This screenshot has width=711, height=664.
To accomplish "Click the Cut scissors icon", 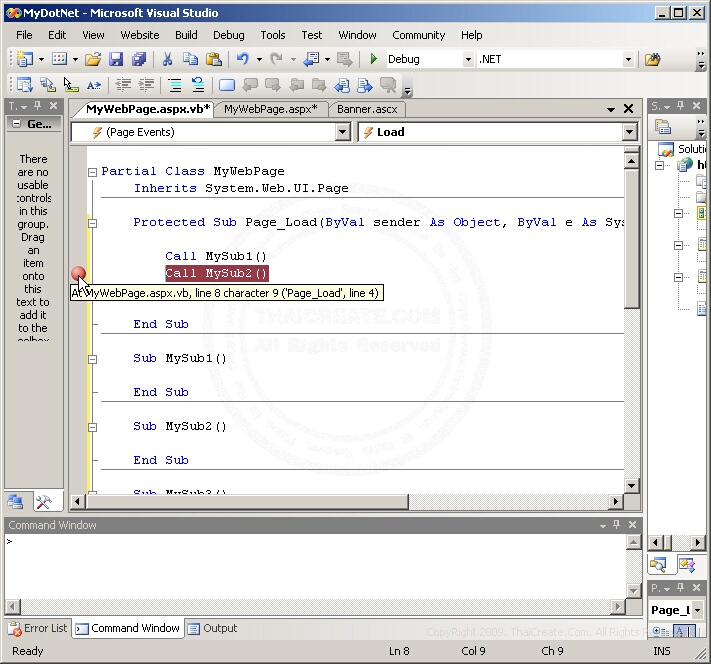I will (167, 59).
